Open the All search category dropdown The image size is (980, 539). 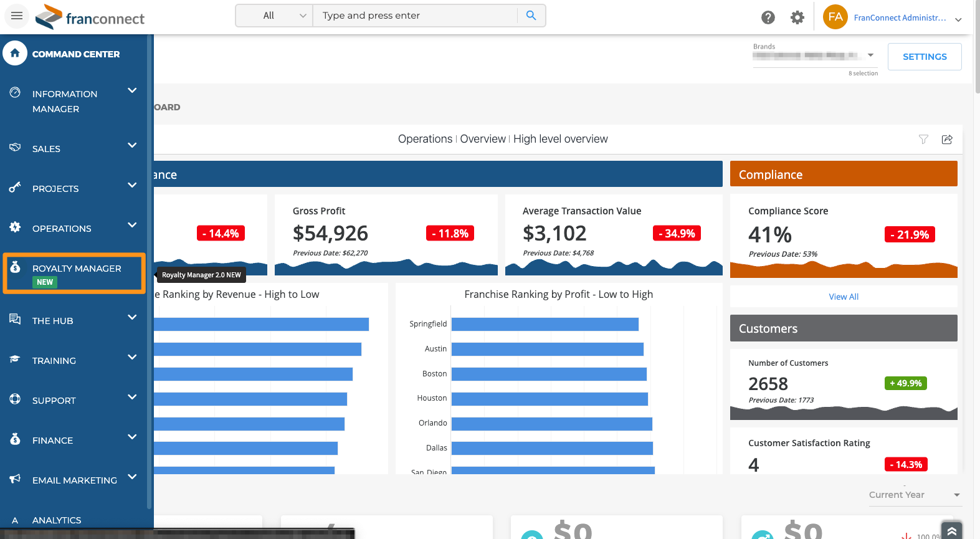(274, 16)
